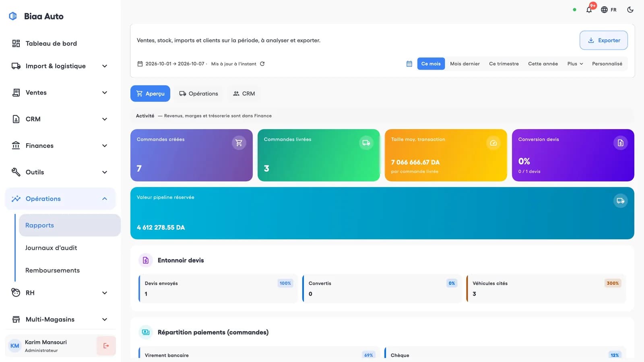This screenshot has width=644, height=362.
Task: Click the Devis envoyés funnel card
Action: pos(218,288)
